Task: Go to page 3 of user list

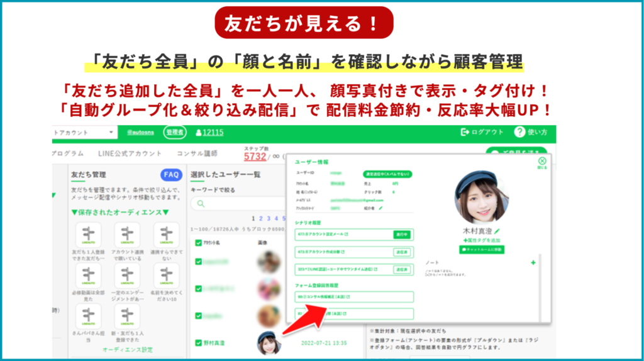Action: [269, 218]
